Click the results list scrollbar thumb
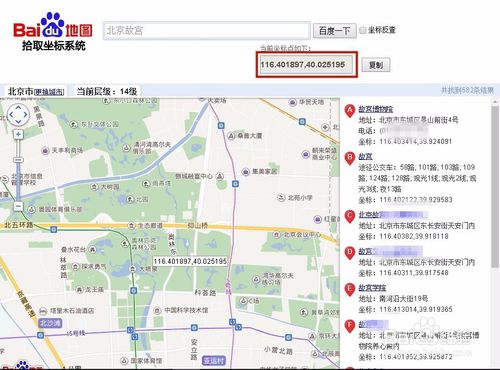 495,187
